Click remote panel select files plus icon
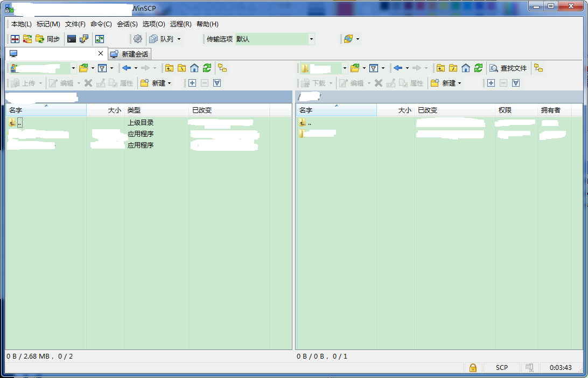Screen dimensions: 588x378 coord(491,83)
